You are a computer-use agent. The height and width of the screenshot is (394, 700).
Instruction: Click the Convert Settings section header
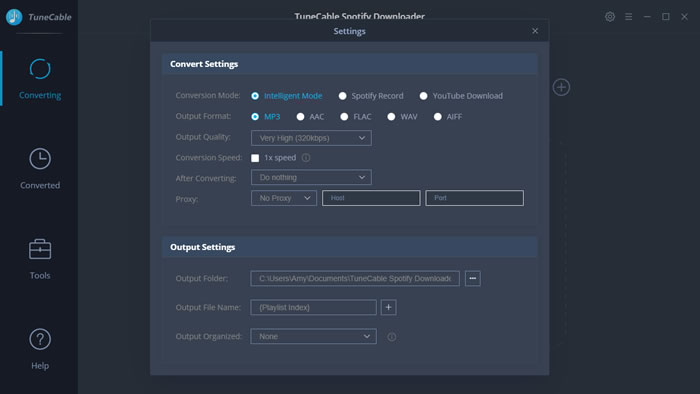(x=350, y=64)
